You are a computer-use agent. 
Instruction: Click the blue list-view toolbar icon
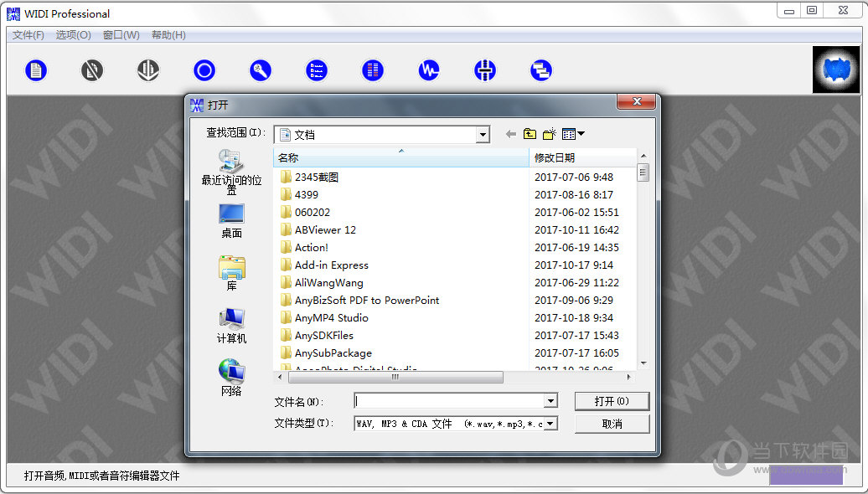317,70
